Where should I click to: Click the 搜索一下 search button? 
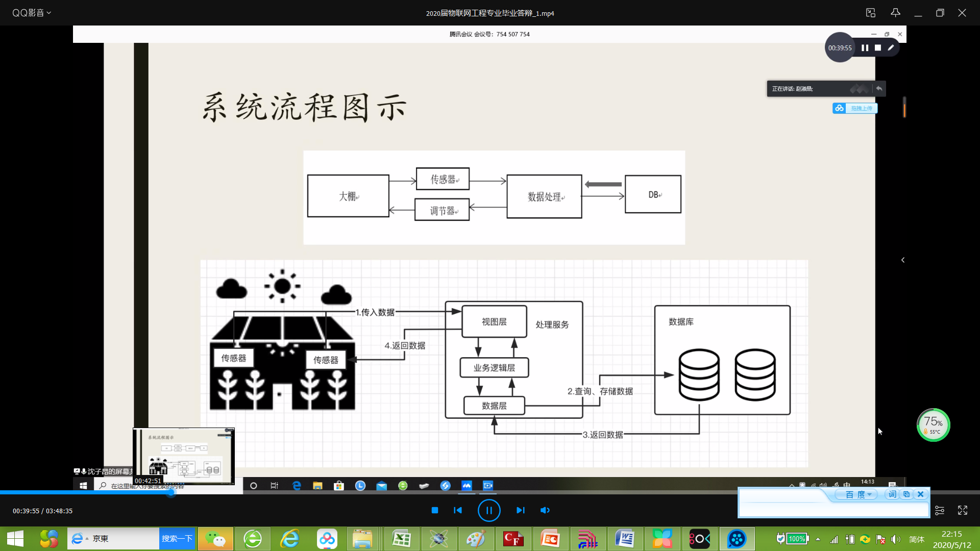coord(177,539)
